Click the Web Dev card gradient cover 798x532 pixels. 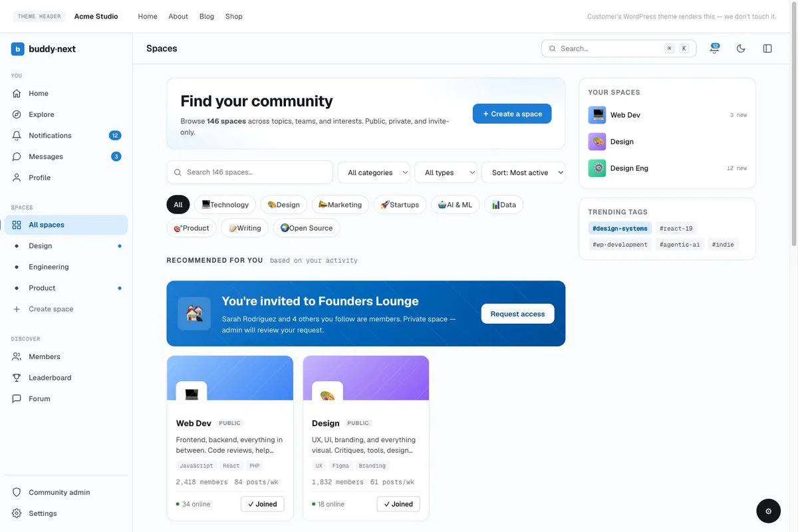(230, 378)
